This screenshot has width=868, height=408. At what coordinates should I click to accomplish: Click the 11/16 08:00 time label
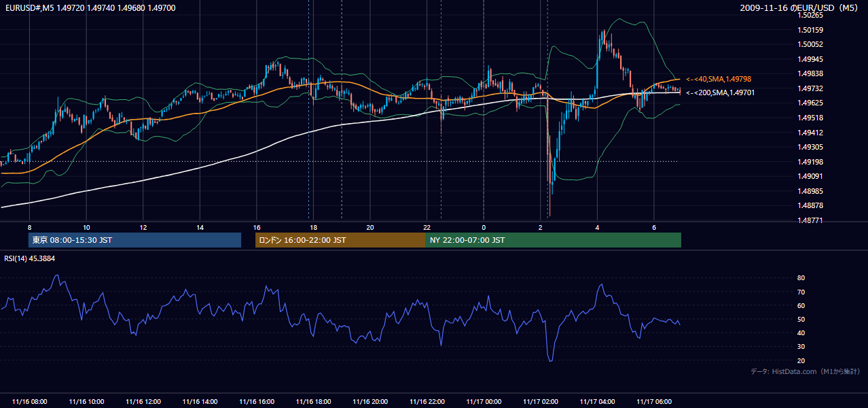coord(30,402)
